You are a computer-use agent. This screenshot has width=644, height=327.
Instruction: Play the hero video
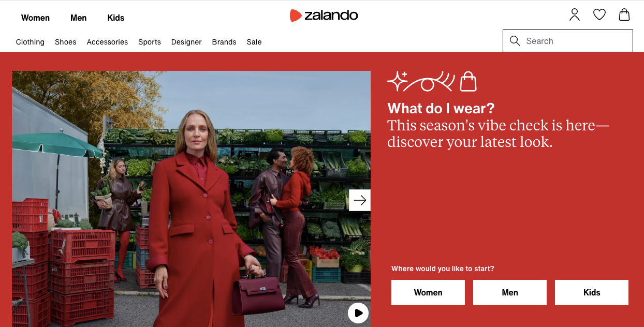click(358, 313)
